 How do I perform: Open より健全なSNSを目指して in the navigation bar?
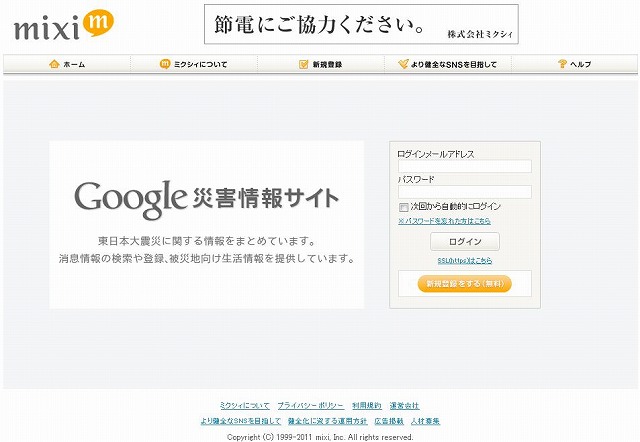pyautogui.click(x=448, y=64)
